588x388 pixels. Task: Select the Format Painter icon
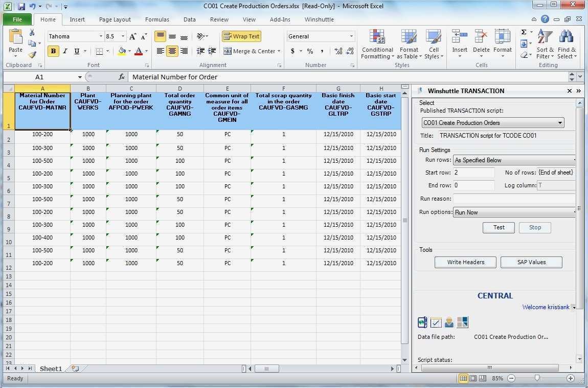click(x=31, y=54)
